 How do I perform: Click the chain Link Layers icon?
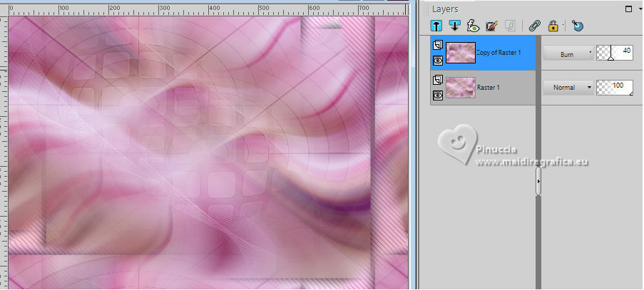(x=534, y=26)
